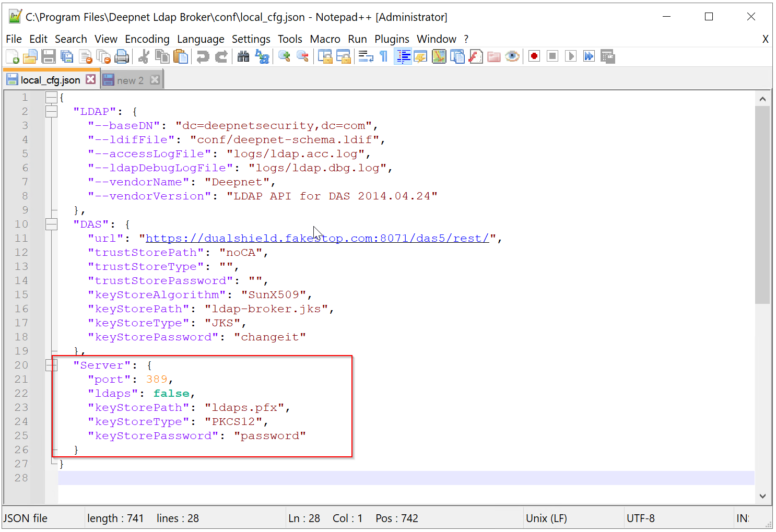The image size is (776, 532).
Task: Toggle the indent guide toolbar button
Action: (x=403, y=56)
